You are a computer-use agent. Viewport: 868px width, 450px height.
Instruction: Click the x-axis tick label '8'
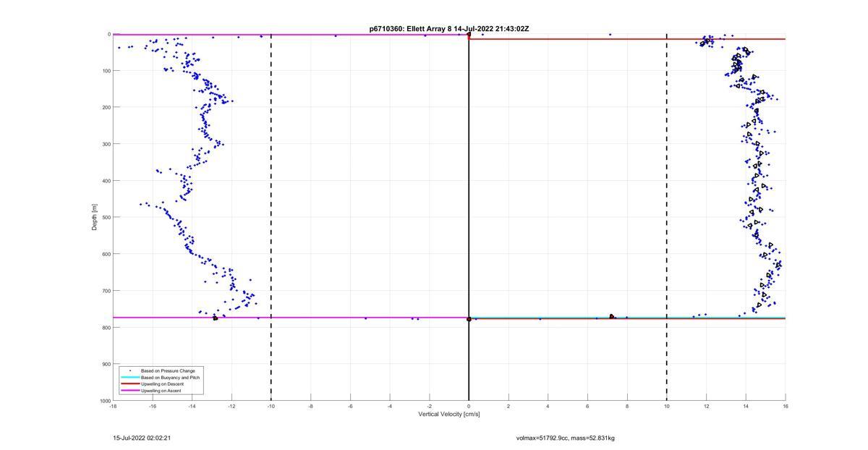tap(627, 406)
